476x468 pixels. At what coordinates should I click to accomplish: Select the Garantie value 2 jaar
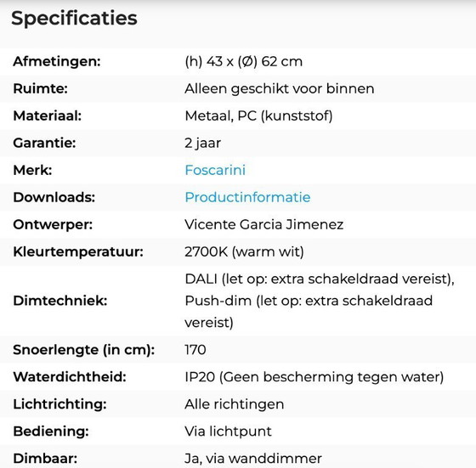click(x=203, y=144)
